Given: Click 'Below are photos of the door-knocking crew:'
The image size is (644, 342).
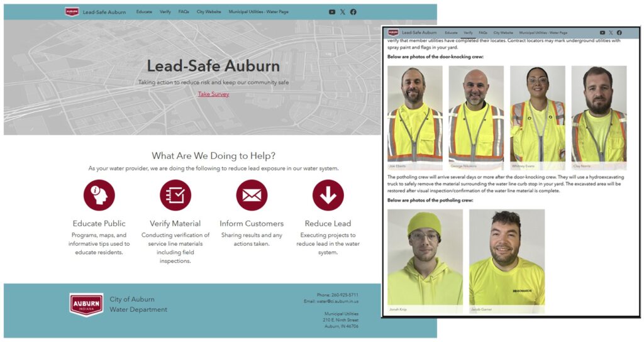Looking at the screenshot, I should [x=435, y=57].
